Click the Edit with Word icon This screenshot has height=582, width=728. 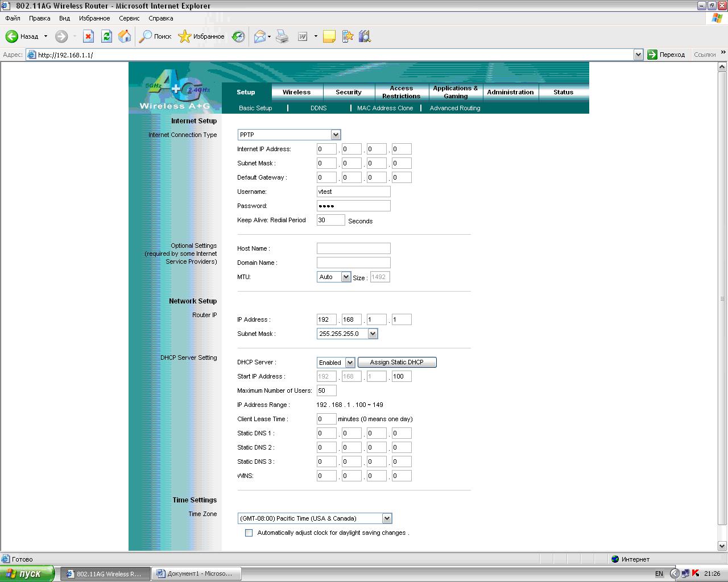pos(303,36)
